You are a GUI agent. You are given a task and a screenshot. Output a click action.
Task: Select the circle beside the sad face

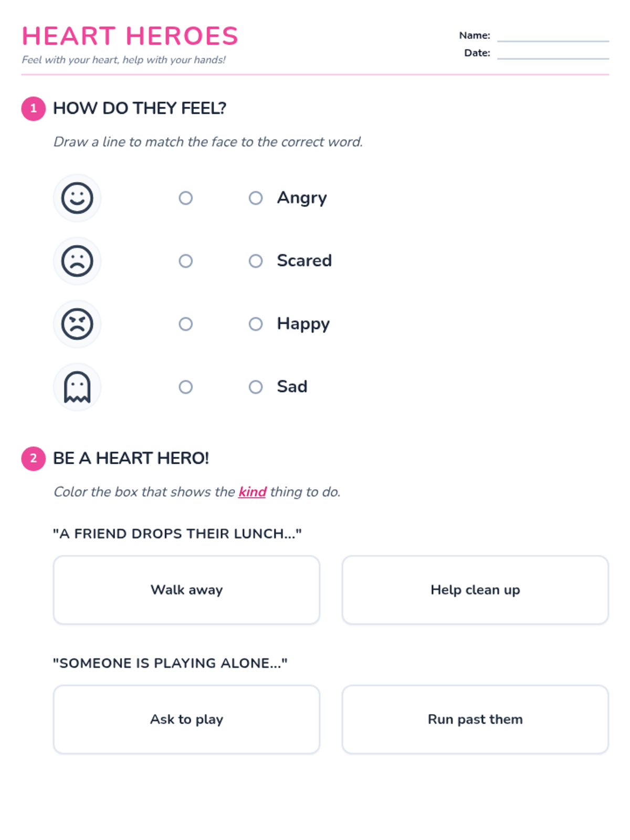tap(186, 261)
